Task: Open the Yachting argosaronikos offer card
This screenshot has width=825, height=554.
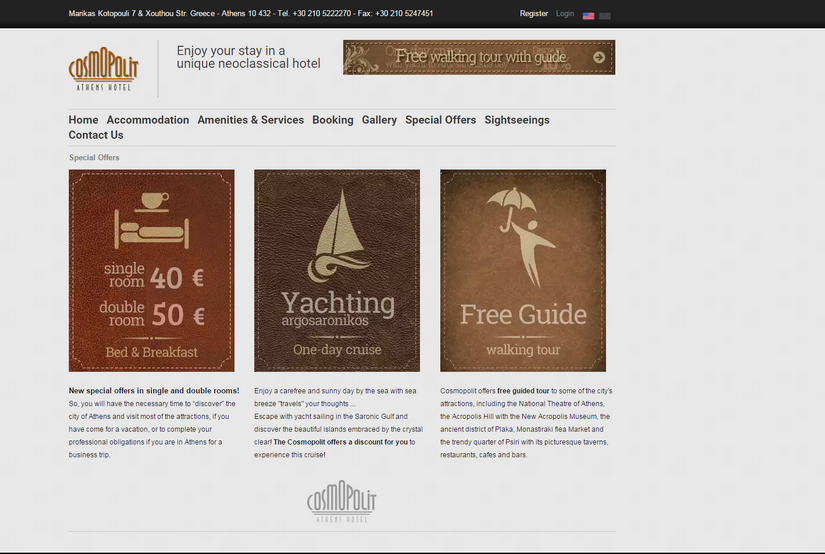Action: pyautogui.click(x=337, y=270)
